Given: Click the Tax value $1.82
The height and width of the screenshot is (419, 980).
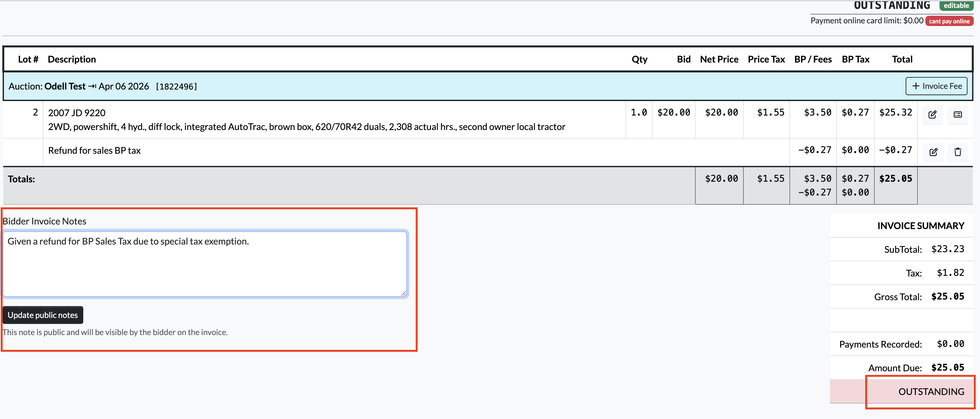Looking at the screenshot, I should pyautogui.click(x=950, y=273).
